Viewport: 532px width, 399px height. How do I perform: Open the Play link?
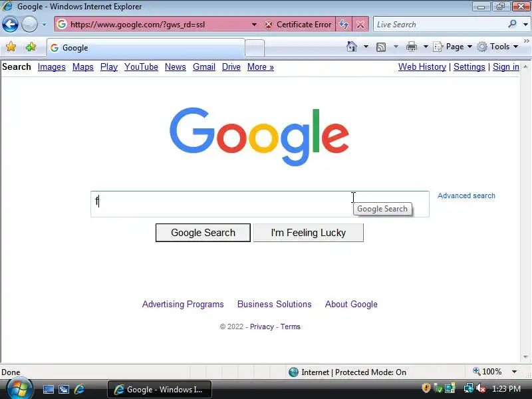tap(109, 67)
